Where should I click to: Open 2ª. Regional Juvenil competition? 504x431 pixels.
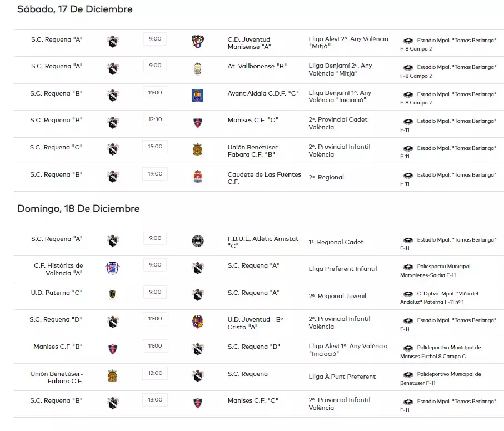[x=337, y=296]
